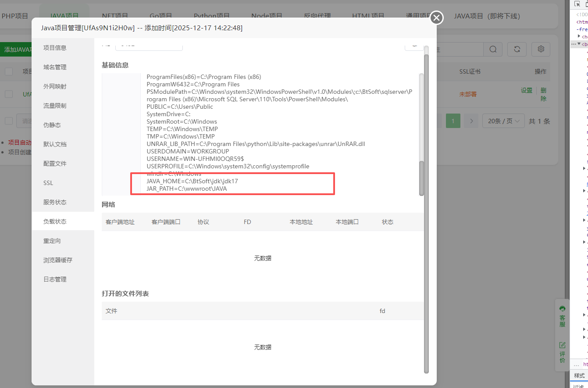Expand the head element in DevTools
Image resolution: width=588 pixels, height=388 pixels.
[579, 36]
